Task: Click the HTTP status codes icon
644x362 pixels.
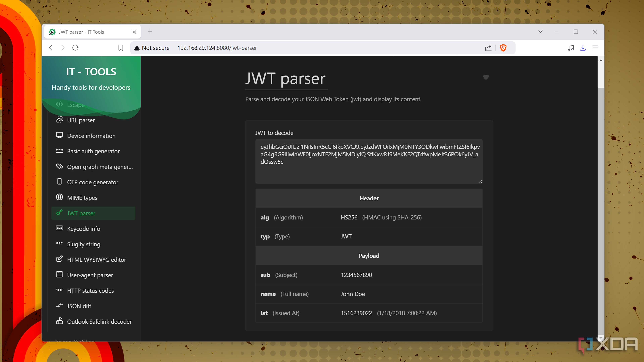Action: point(59,290)
